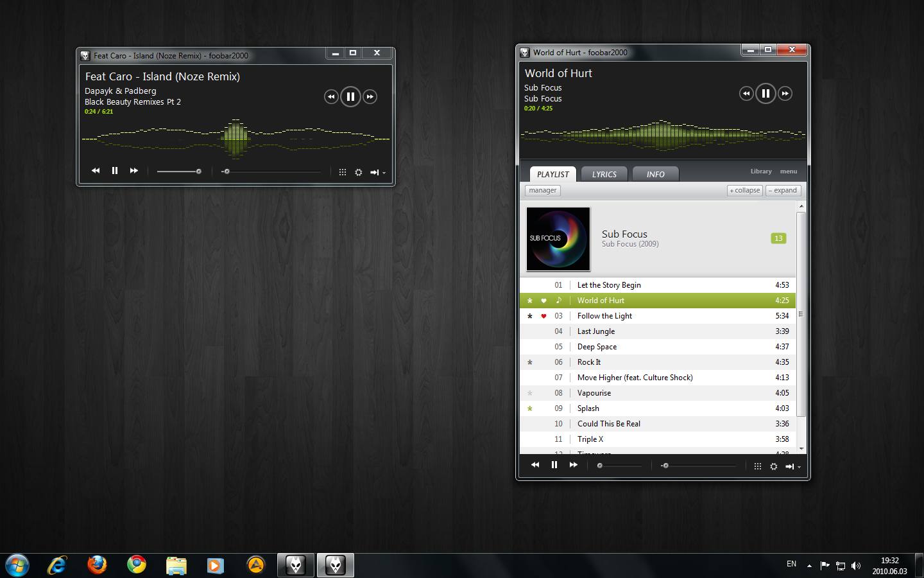Select track 09 Splash
The height and width of the screenshot is (578, 924).
click(x=658, y=408)
